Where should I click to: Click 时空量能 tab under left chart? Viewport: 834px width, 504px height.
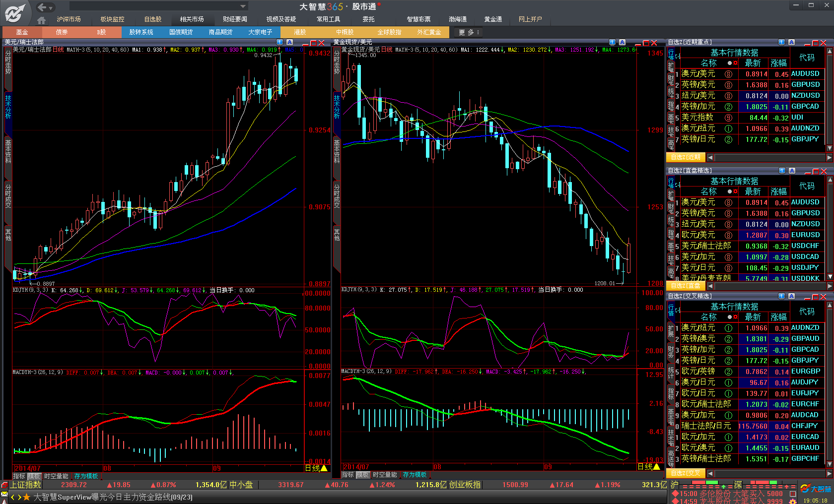(56, 476)
